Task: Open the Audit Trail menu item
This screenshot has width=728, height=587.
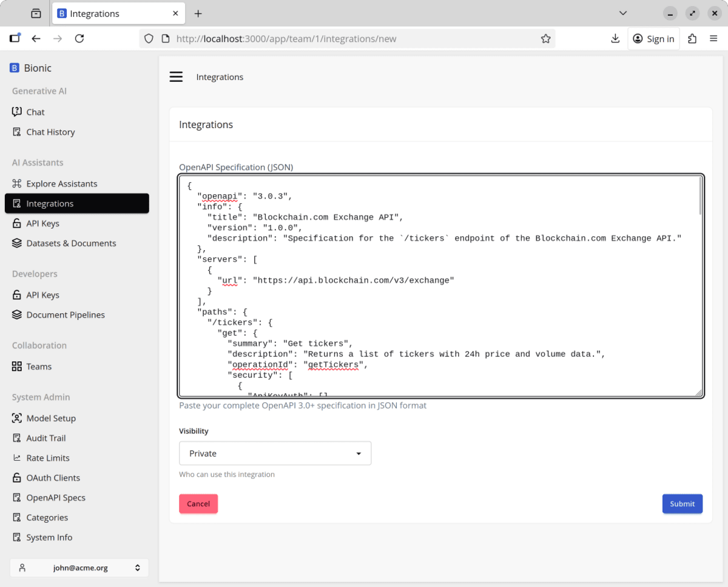Action: click(x=46, y=438)
